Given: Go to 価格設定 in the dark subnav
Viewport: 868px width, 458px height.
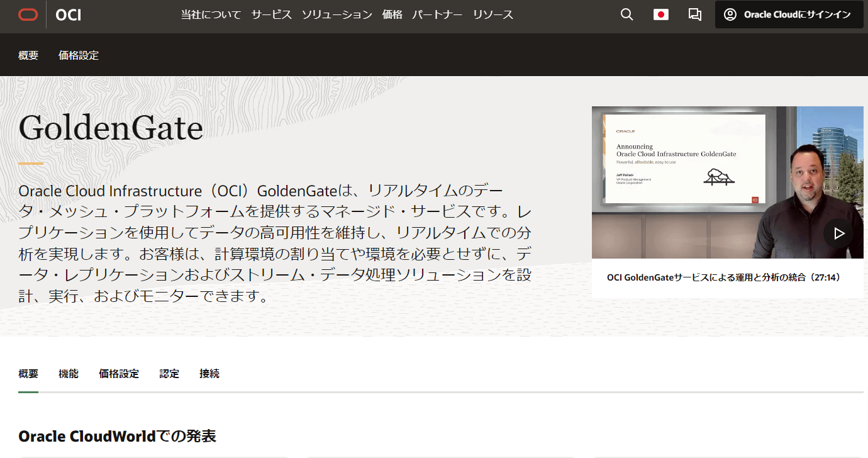Looking at the screenshot, I should 79,55.
